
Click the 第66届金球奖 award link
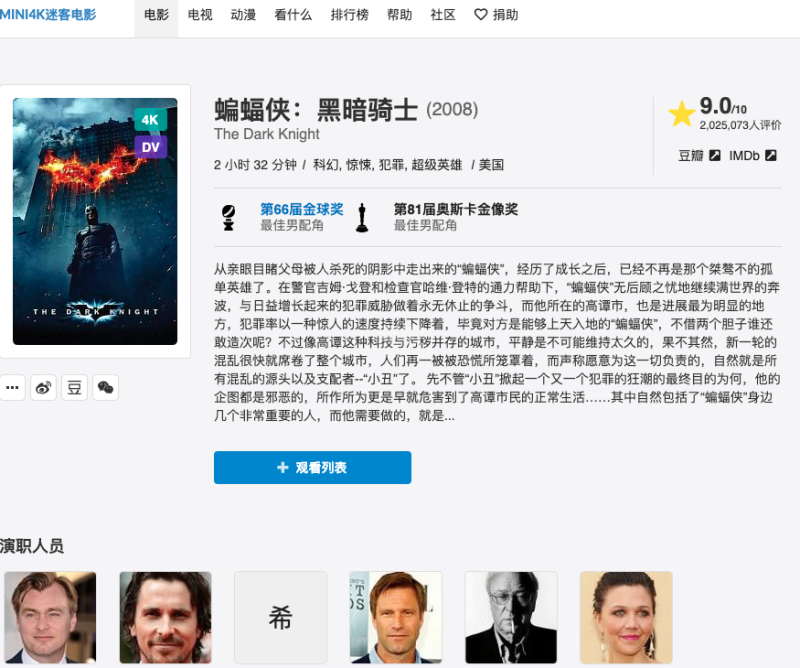[301, 209]
